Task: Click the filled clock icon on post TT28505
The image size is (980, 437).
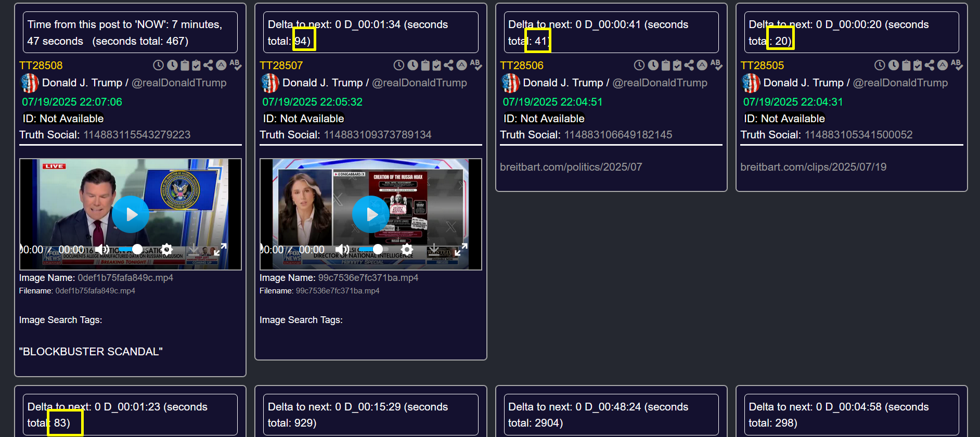Action: pos(894,65)
